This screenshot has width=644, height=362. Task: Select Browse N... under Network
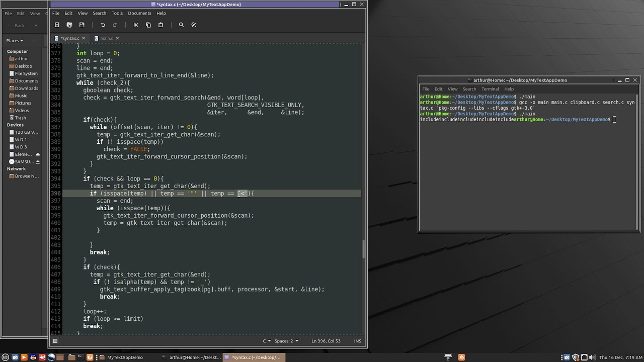pos(23,176)
